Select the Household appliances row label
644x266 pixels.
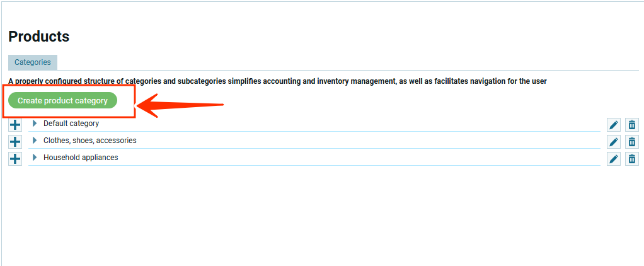tap(81, 158)
